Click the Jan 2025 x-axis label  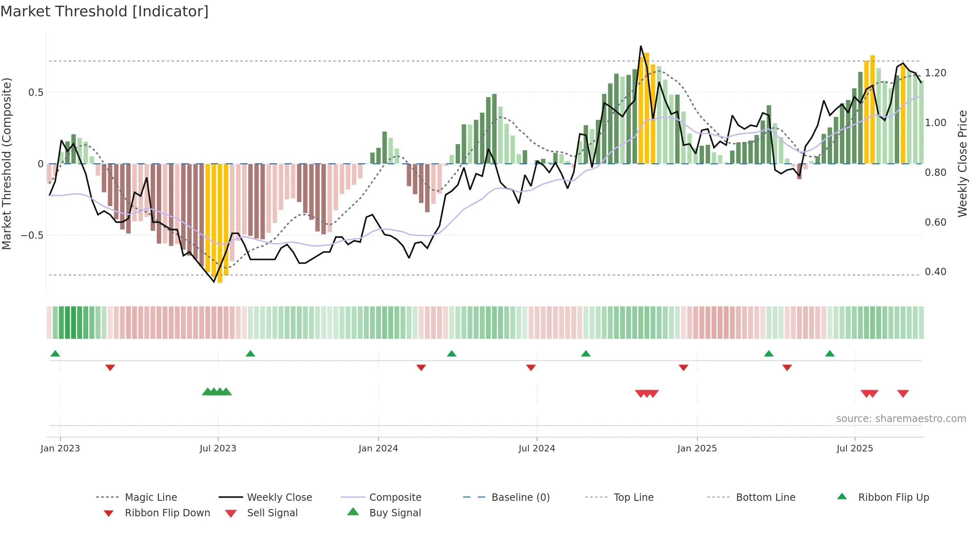tap(697, 448)
